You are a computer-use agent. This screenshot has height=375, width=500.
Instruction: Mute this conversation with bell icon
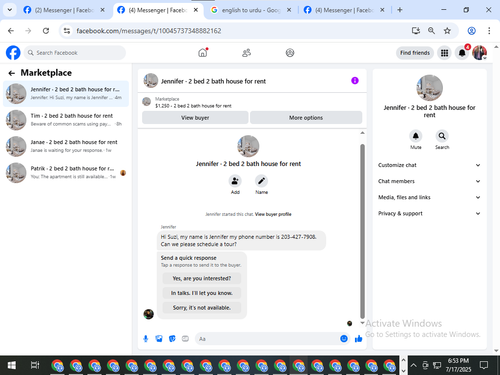click(x=416, y=136)
